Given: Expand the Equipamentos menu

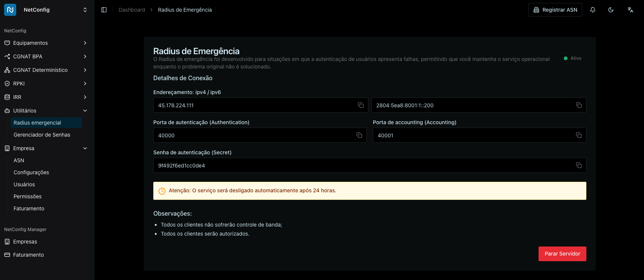Looking at the screenshot, I should pos(46,43).
